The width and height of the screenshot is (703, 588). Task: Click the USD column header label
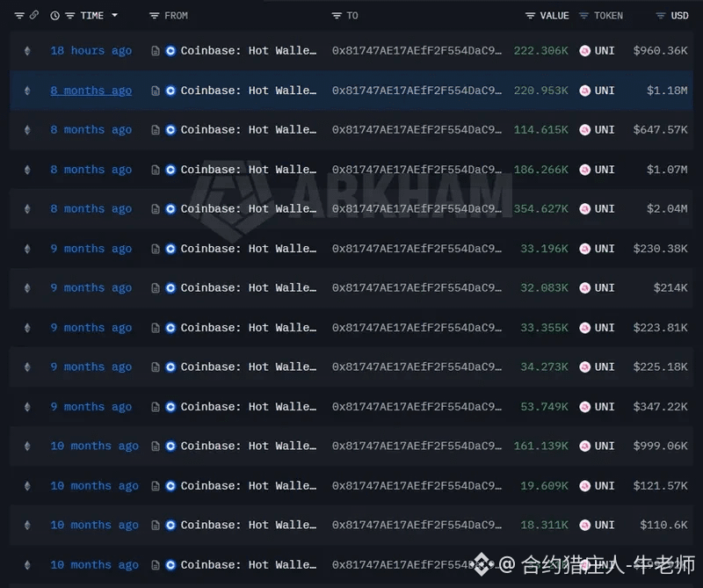click(x=679, y=16)
